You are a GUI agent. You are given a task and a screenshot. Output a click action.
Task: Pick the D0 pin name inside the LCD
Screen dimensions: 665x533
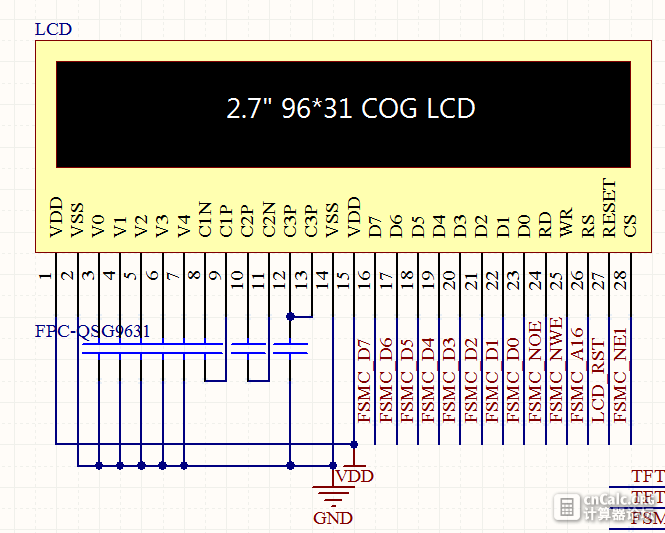pos(524,226)
